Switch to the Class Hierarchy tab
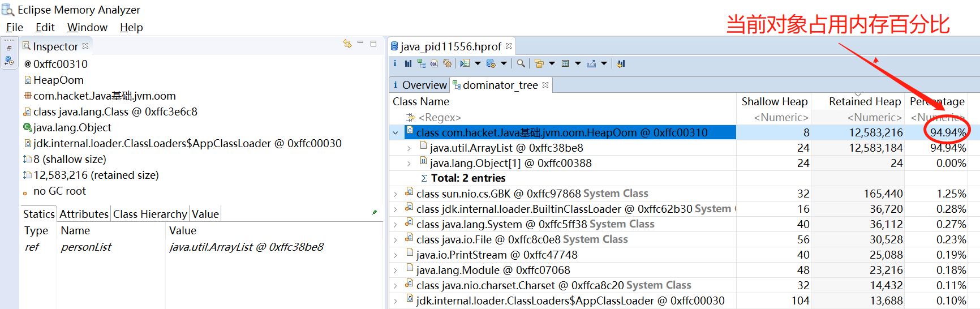 150,214
